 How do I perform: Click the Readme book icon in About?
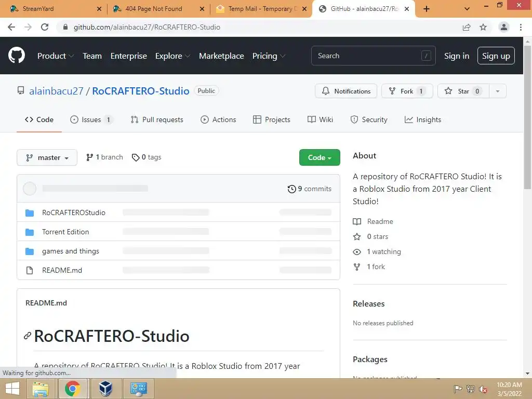[x=357, y=221]
